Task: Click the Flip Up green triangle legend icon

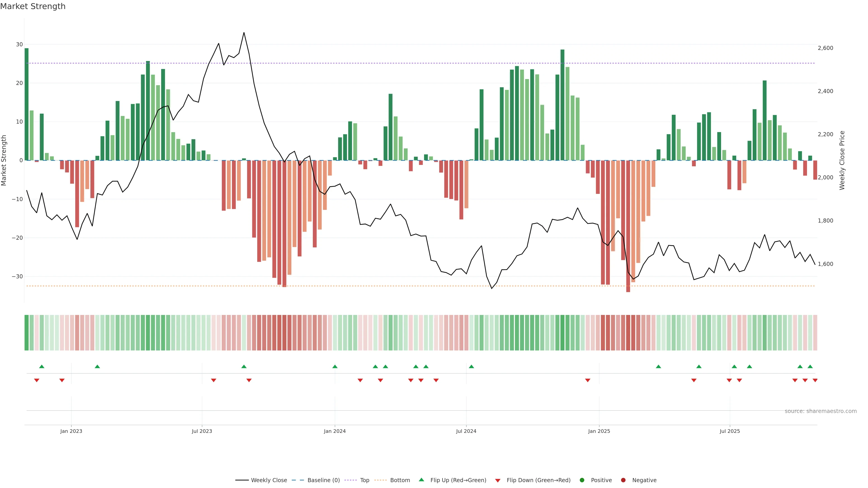Action: pos(421,480)
